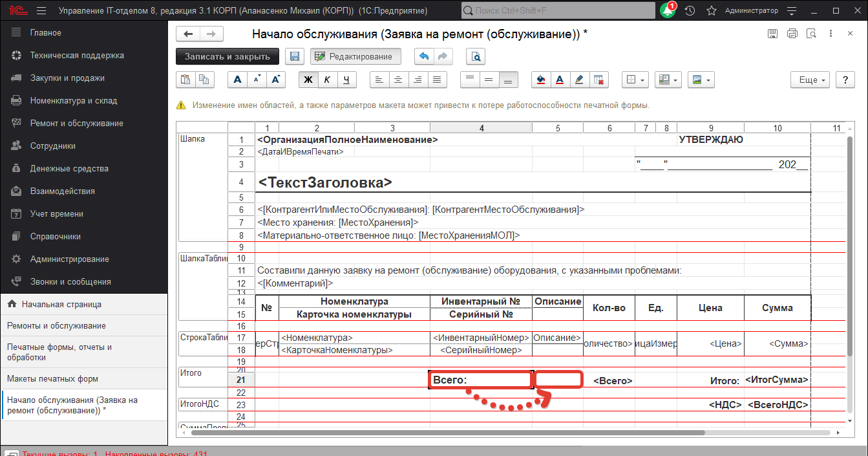Open Ремонт и обслуживание section
Image resolution: width=868 pixels, height=456 pixels.
click(x=76, y=123)
